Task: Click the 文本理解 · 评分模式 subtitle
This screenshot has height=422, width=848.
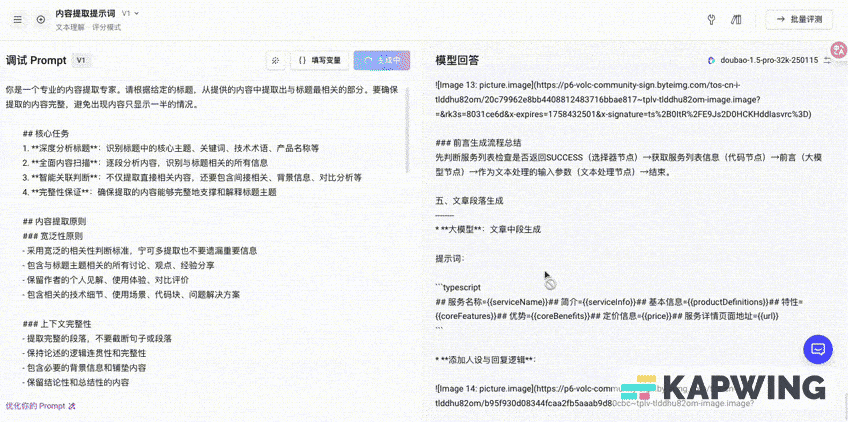Action: tap(88, 27)
